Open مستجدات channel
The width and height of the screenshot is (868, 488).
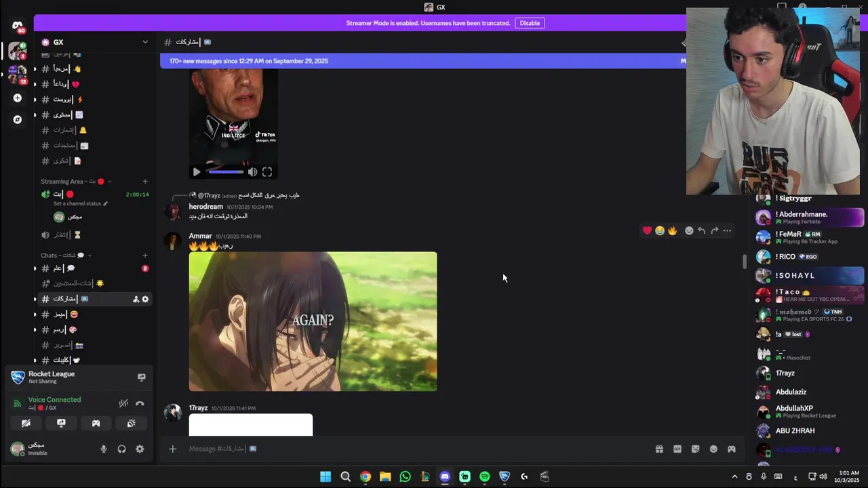(94, 146)
